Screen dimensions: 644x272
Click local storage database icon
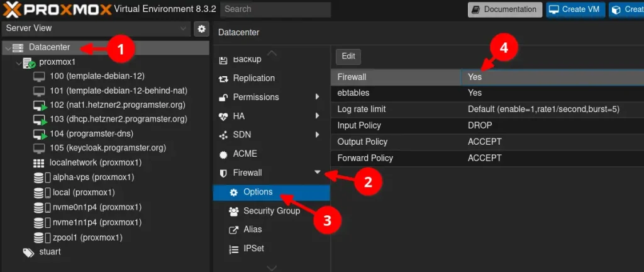(x=42, y=192)
